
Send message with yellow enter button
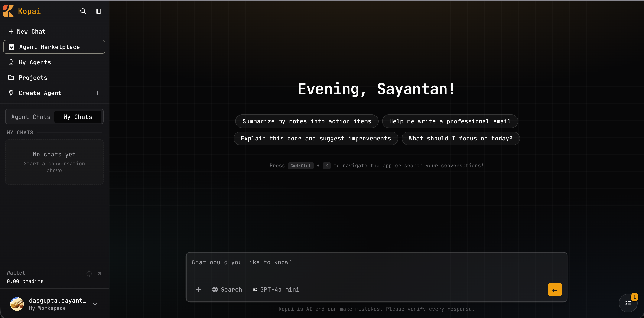point(555,289)
